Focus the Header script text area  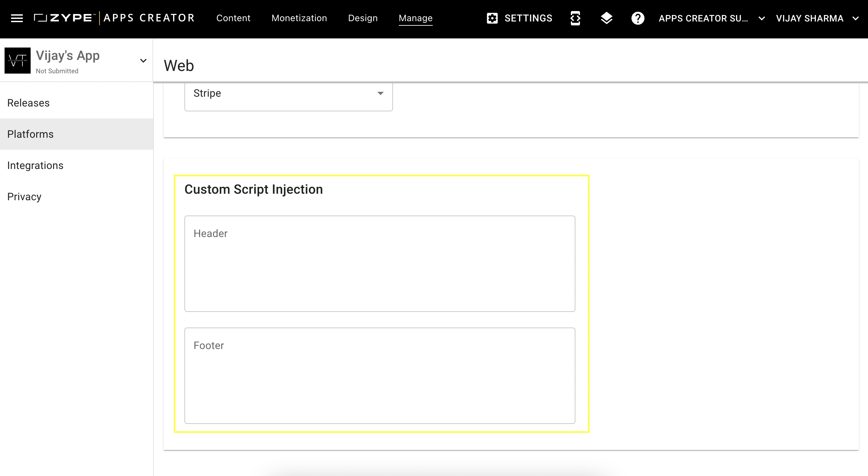coord(380,264)
